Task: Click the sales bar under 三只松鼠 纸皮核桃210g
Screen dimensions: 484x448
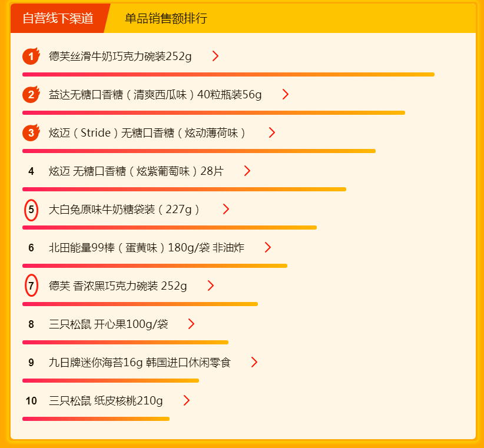Action: (x=96, y=419)
